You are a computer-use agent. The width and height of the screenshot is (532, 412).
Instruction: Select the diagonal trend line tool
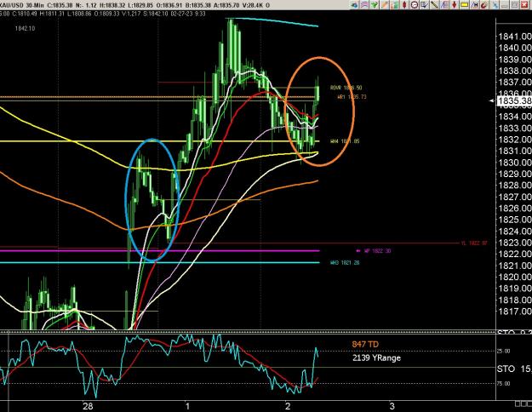434,5
